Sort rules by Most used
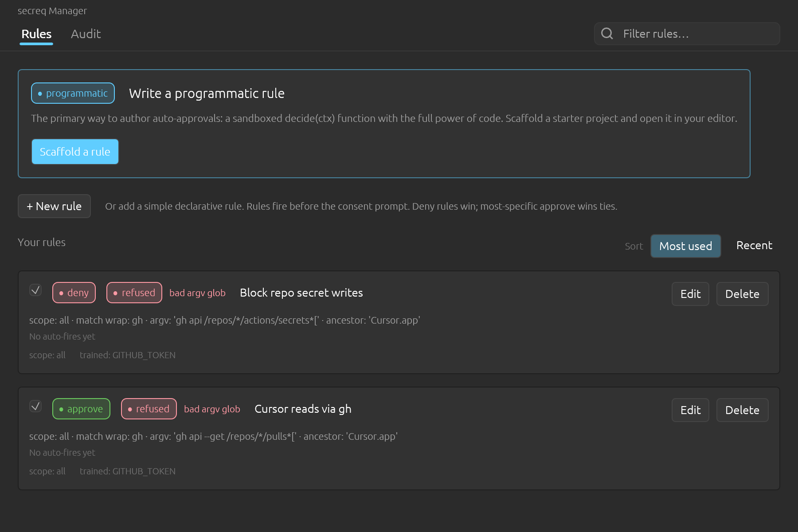This screenshot has height=532, width=798. click(685, 246)
